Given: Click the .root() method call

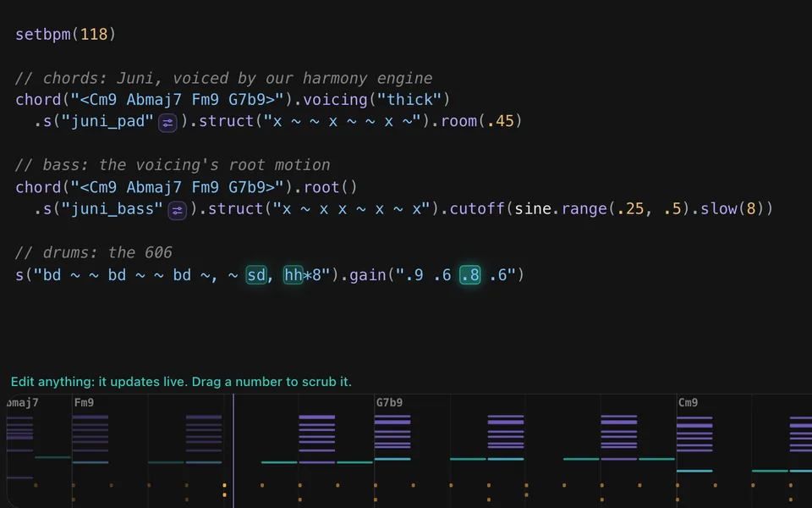Looking at the screenshot, I should 326,186.
